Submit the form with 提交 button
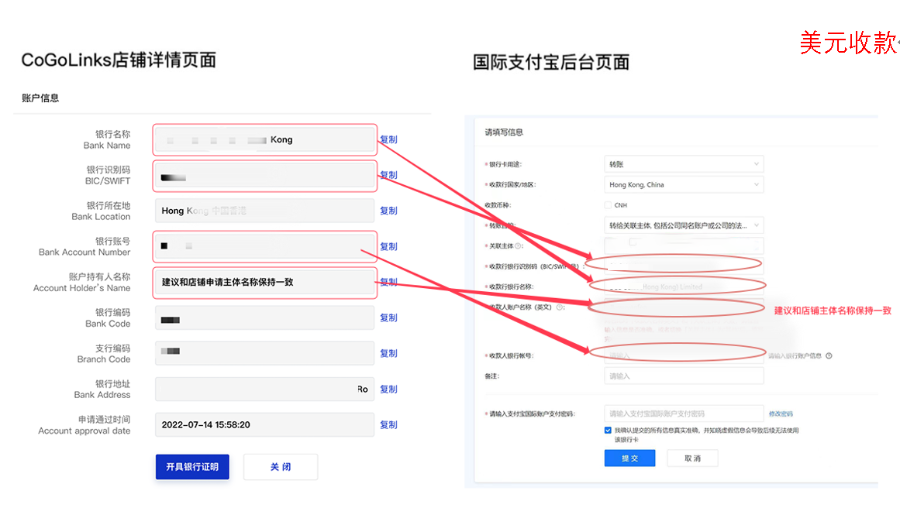Image resolution: width=900 pixels, height=532 pixels. [629, 458]
